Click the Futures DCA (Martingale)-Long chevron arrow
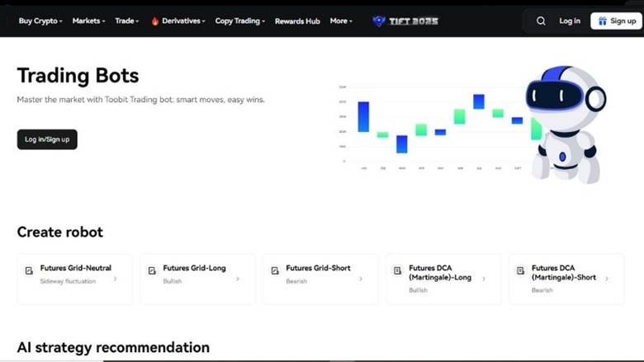The width and height of the screenshot is (644, 362). click(x=483, y=279)
